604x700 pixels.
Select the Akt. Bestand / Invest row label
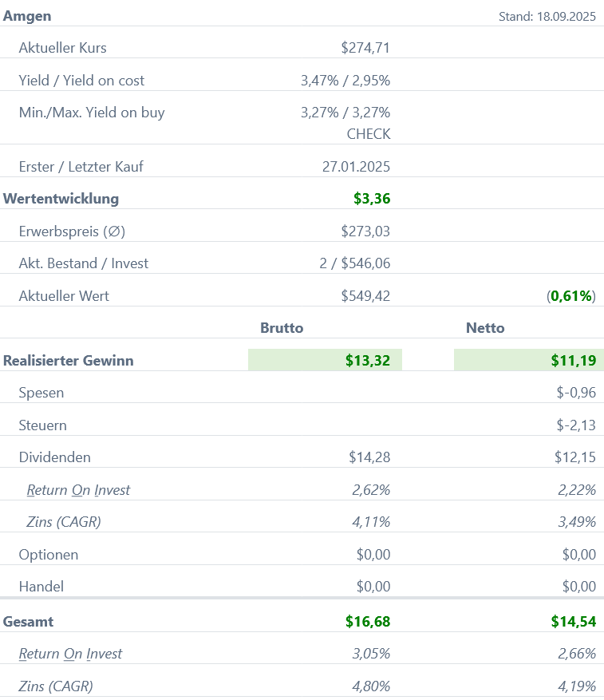tap(84, 263)
